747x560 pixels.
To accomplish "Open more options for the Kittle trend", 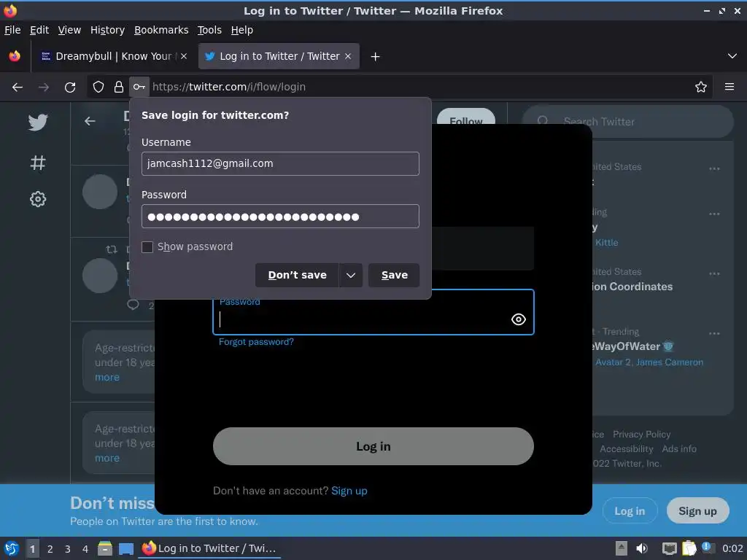I will point(714,214).
